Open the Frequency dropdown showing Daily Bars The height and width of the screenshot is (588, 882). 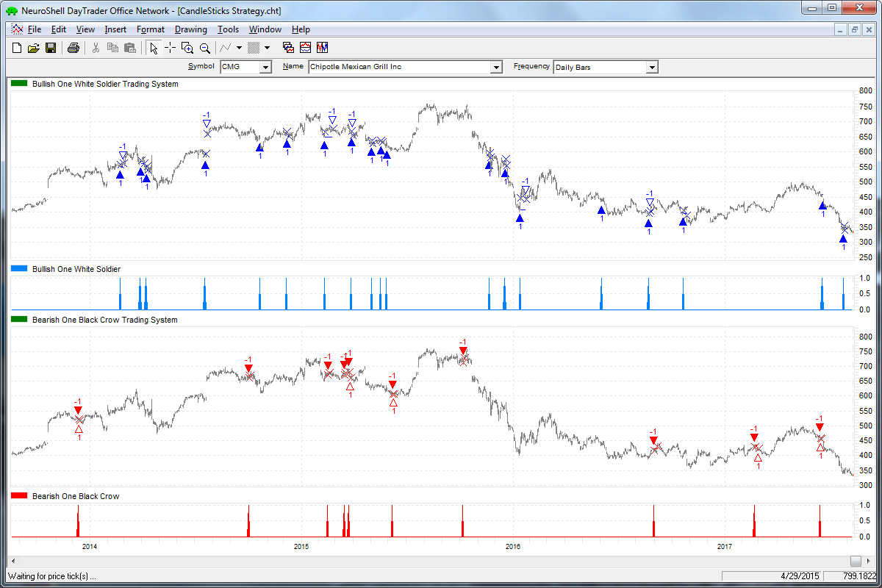tap(651, 67)
